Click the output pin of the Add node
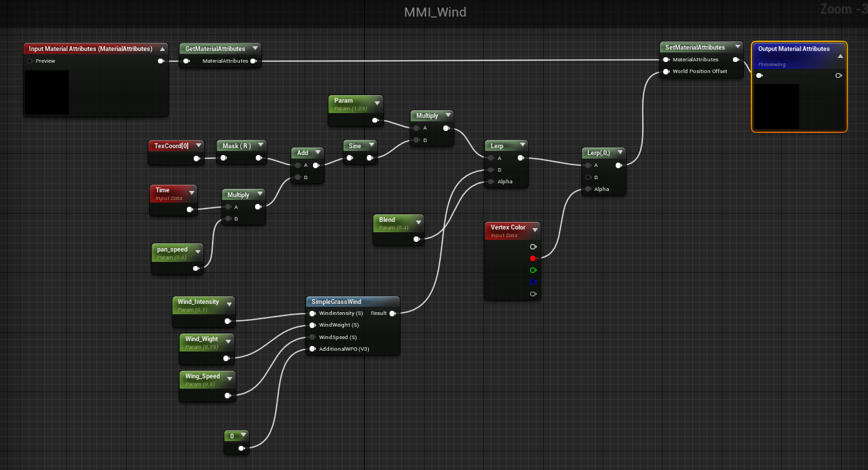 [x=315, y=165]
